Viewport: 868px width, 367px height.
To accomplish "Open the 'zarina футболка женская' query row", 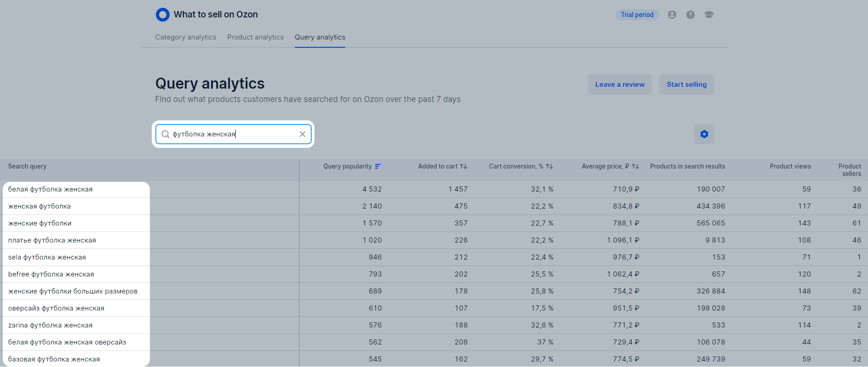I will [50, 325].
